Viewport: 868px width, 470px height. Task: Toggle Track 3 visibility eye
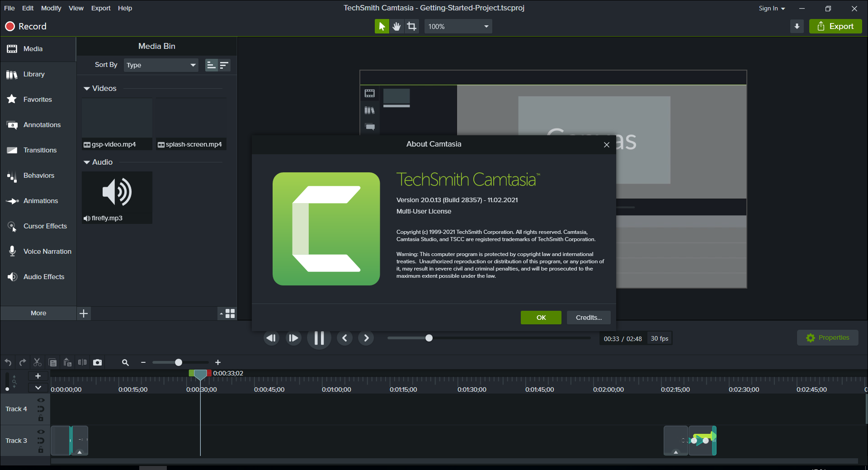(x=41, y=432)
